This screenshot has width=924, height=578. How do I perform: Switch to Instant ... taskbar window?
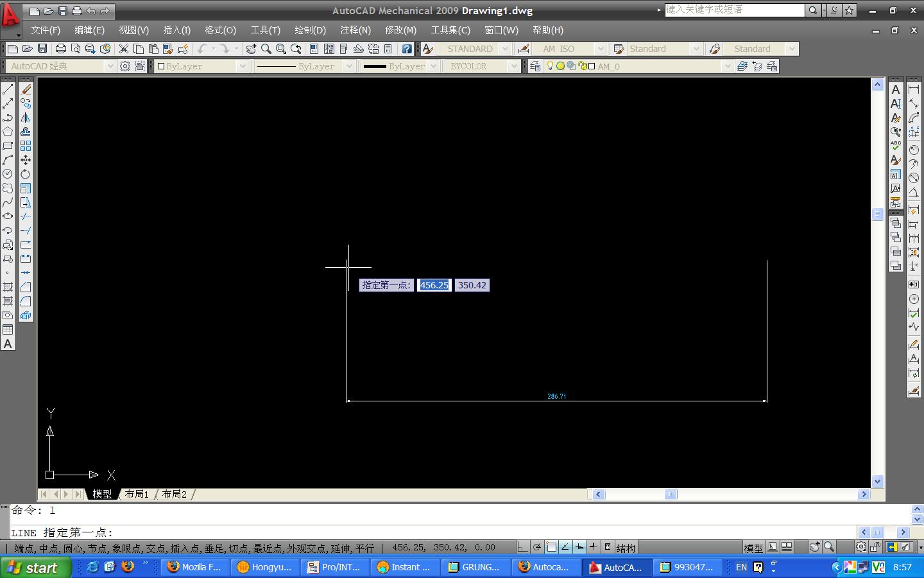click(404, 567)
